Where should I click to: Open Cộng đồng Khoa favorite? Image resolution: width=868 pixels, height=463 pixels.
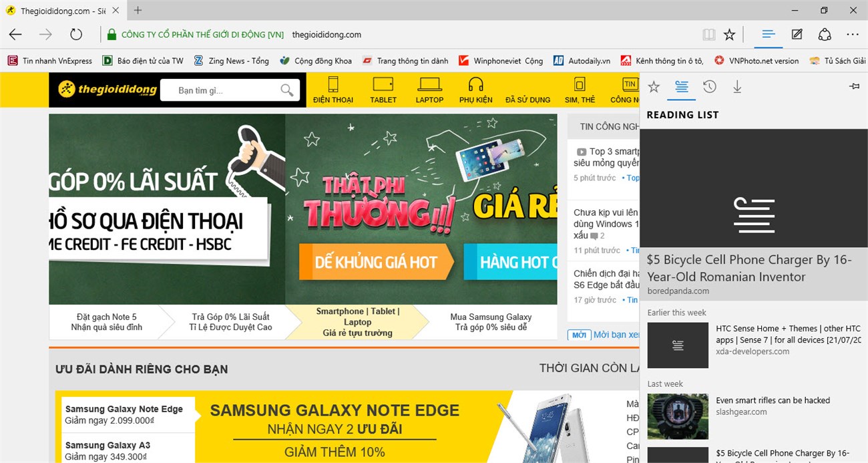point(316,61)
